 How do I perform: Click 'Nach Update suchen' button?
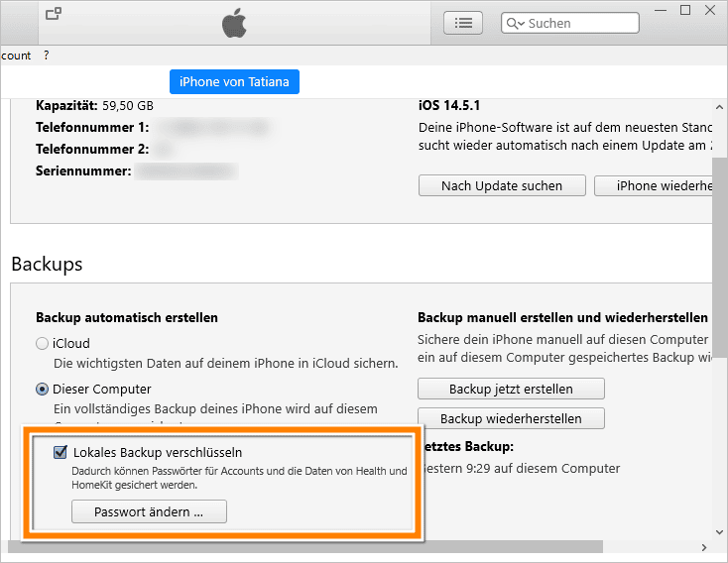pos(502,185)
